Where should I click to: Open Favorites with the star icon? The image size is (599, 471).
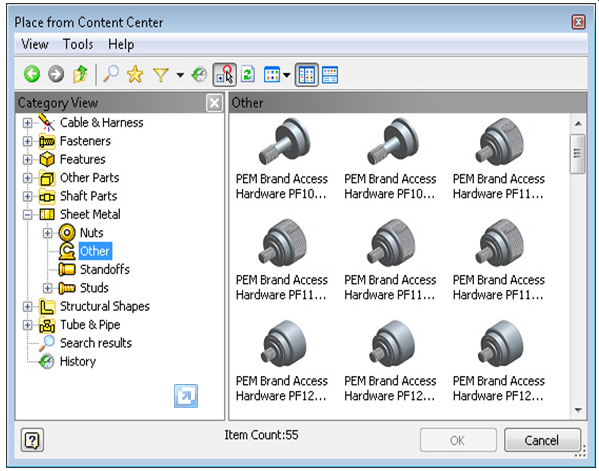pos(135,74)
